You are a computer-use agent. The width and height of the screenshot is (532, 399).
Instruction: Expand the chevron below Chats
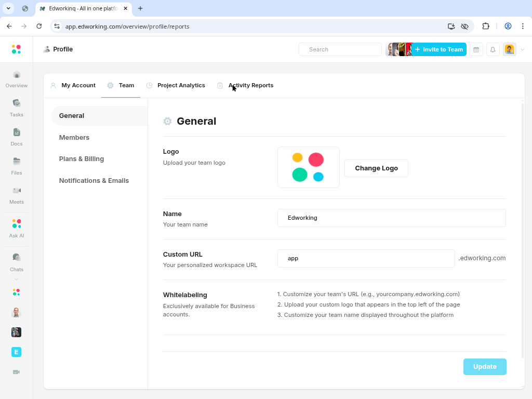point(17,279)
